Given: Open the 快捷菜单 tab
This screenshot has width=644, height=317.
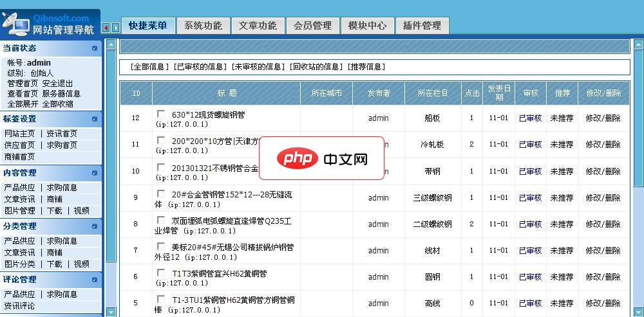Looking at the screenshot, I should (x=148, y=26).
